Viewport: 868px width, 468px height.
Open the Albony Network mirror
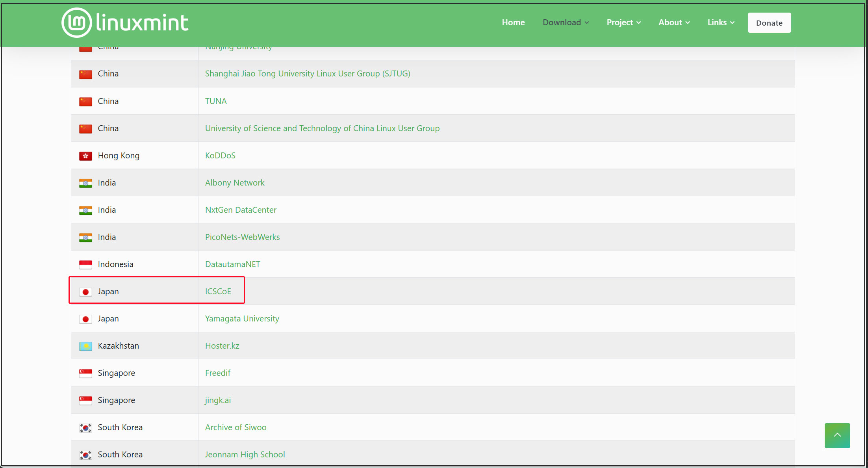pyautogui.click(x=235, y=183)
